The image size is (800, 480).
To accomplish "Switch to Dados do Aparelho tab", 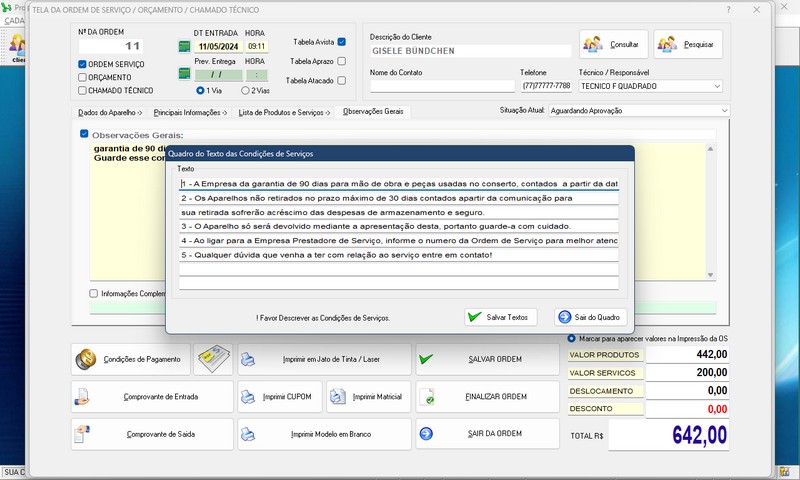I will (x=110, y=113).
